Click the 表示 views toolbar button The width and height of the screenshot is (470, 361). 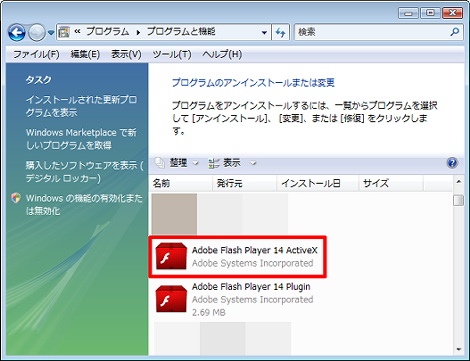[224, 163]
